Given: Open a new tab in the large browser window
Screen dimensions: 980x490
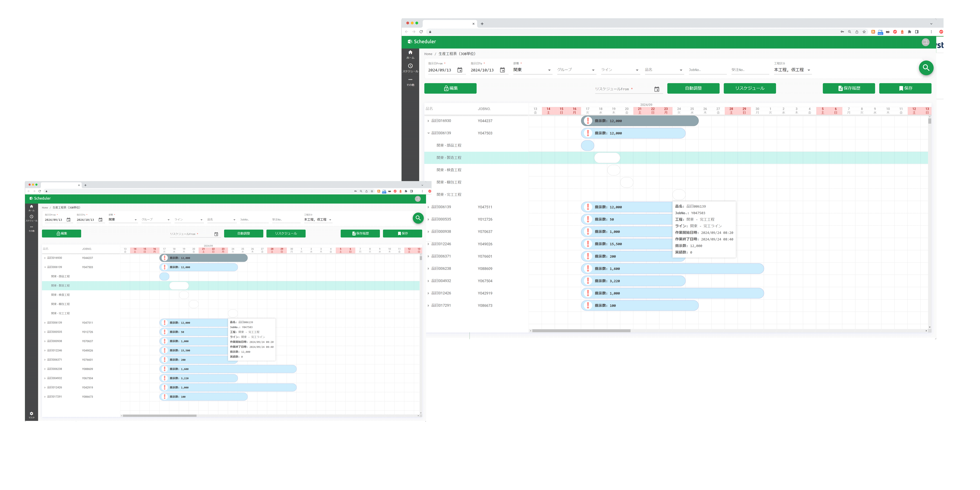Looking at the screenshot, I should [x=482, y=24].
